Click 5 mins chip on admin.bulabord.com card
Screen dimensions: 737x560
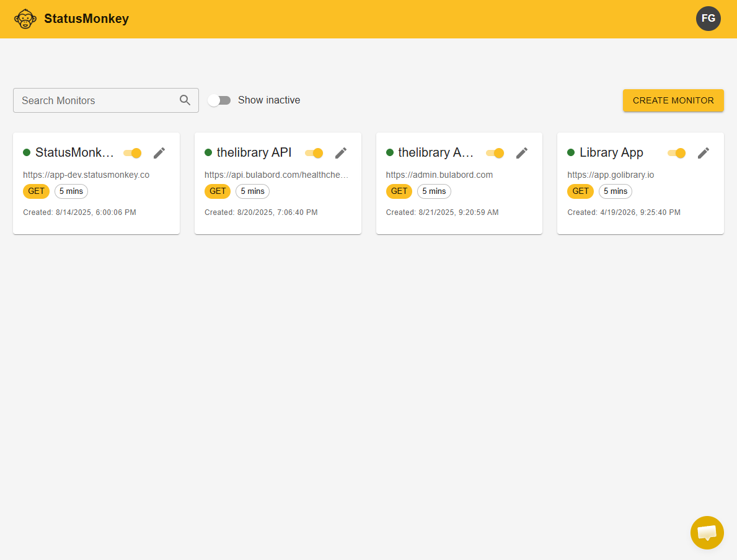pyautogui.click(x=434, y=191)
